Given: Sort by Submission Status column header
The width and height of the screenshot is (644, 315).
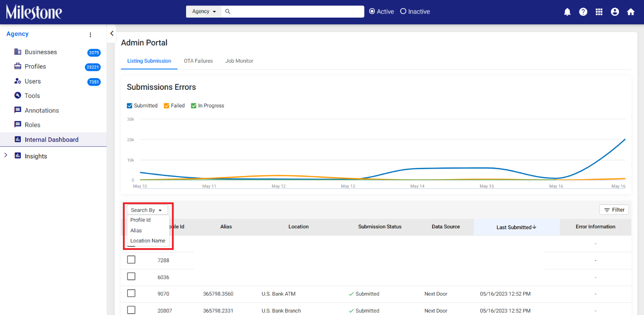Looking at the screenshot, I should (380, 227).
